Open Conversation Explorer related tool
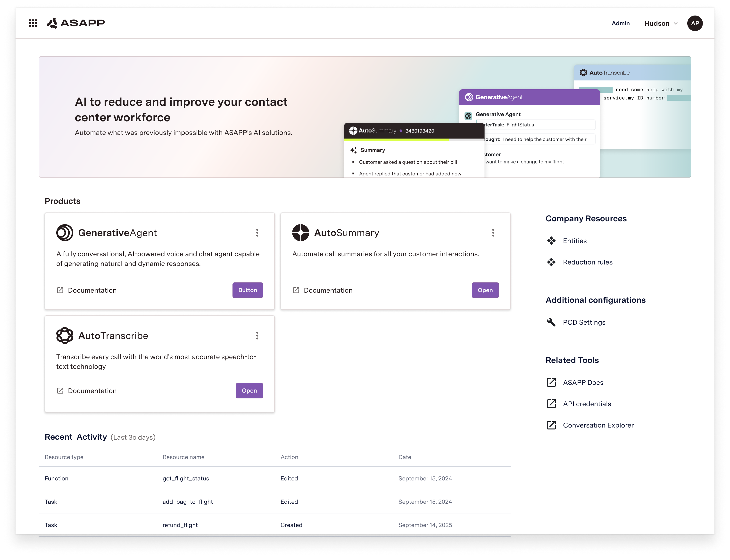 (598, 425)
